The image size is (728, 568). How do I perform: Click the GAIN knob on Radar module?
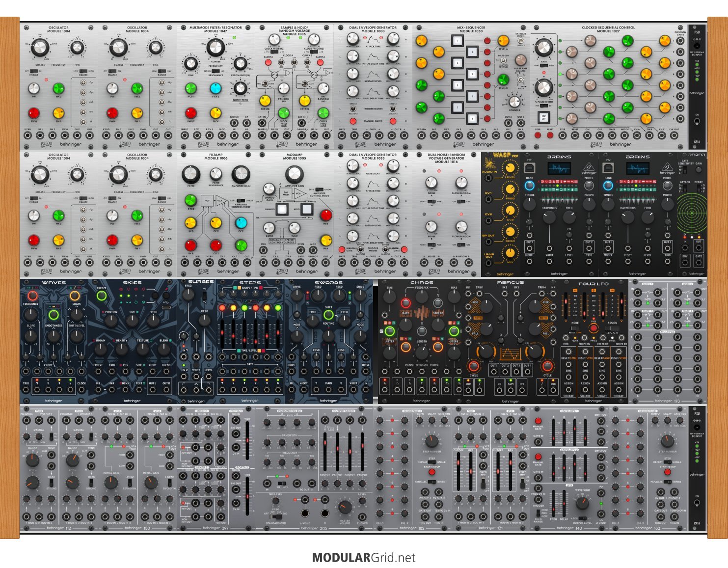(698, 170)
